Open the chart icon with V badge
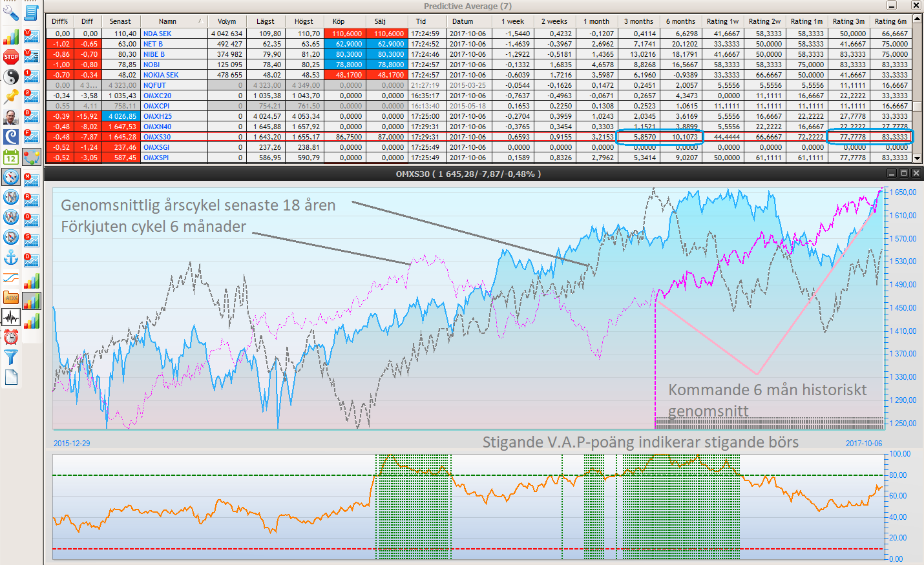The image size is (924, 565). pyautogui.click(x=31, y=36)
